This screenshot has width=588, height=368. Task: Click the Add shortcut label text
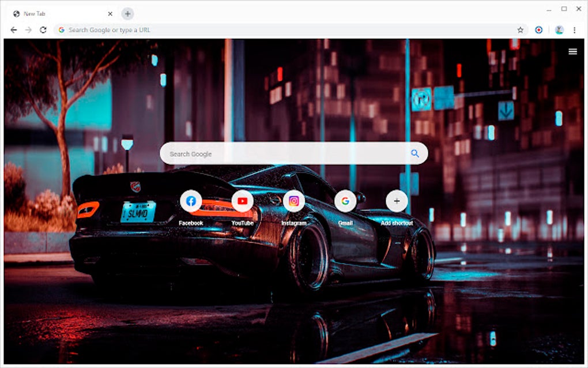pyautogui.click(x=397, y=223)
